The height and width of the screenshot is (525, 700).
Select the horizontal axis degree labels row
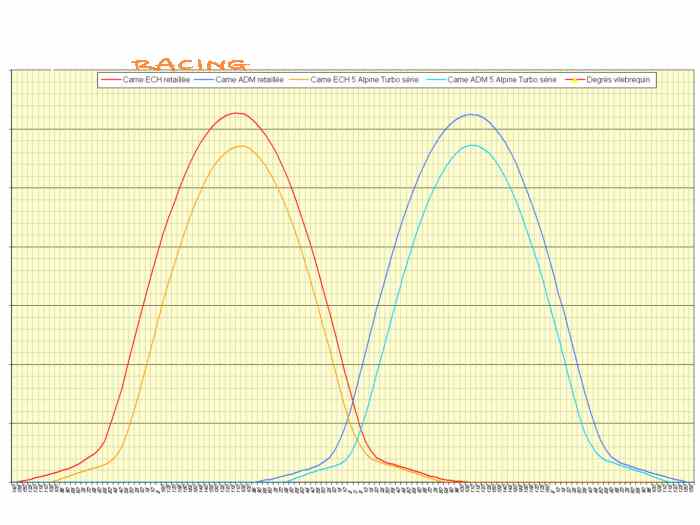pos(353,488)
